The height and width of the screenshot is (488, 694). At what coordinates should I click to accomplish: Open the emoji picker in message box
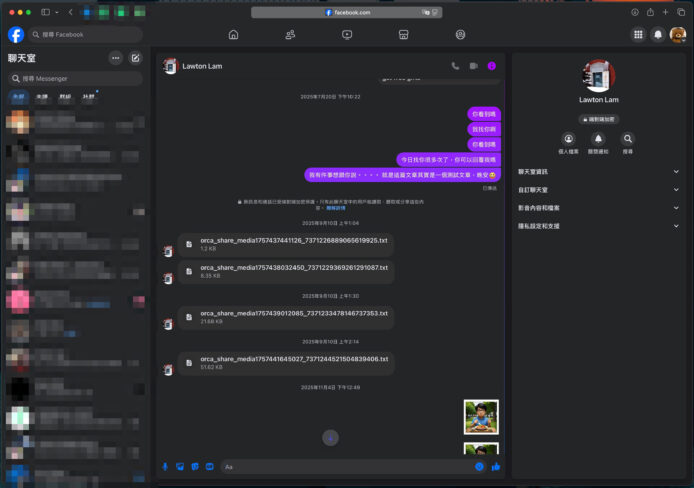point(479,466)
